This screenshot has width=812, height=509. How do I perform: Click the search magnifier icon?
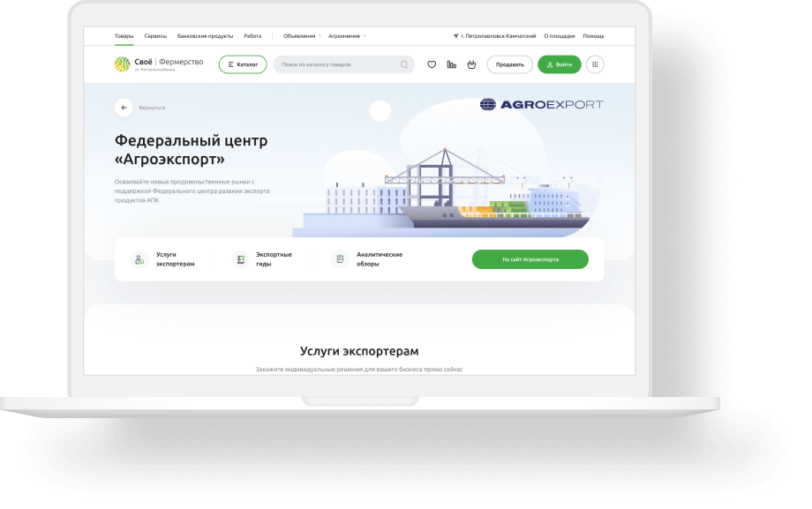tap(404, 64)
